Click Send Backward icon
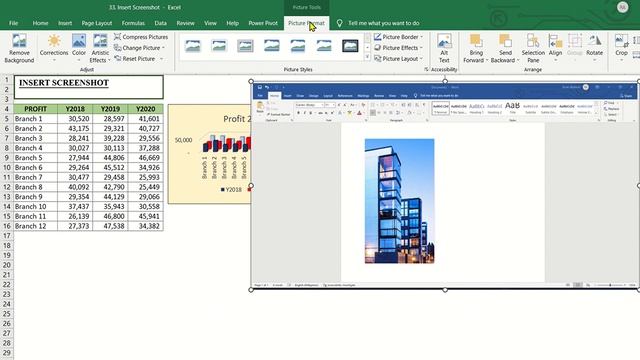 (x=505, y=41)
